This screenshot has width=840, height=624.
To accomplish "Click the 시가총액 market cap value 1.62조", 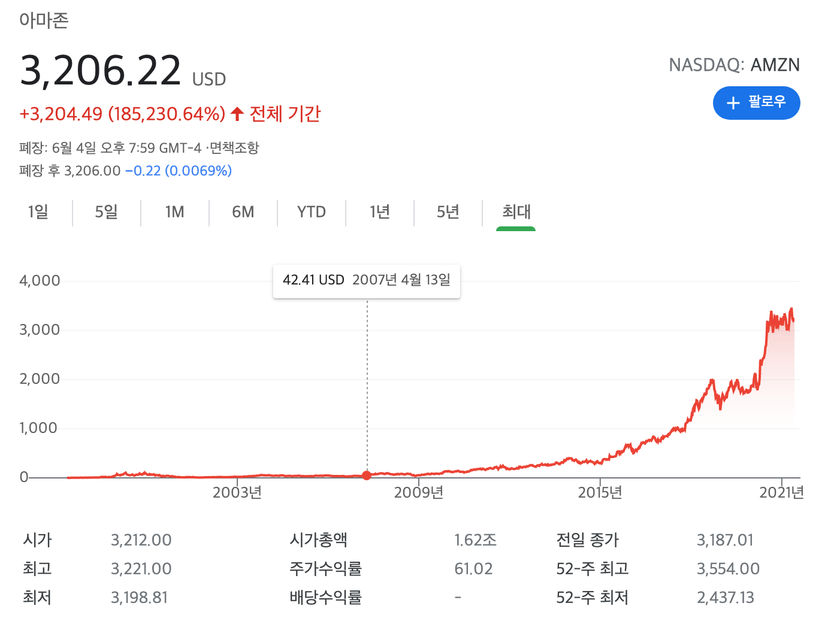I will [475, 540].
